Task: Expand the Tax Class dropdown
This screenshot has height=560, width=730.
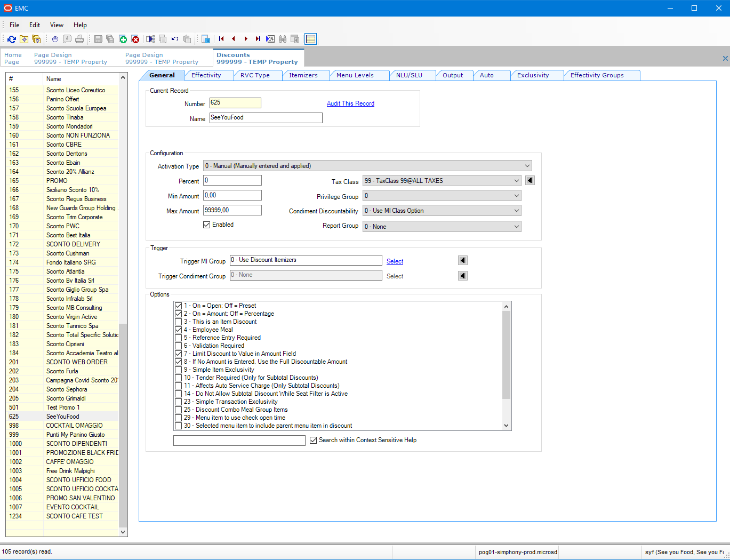Action: pos(516,181)
